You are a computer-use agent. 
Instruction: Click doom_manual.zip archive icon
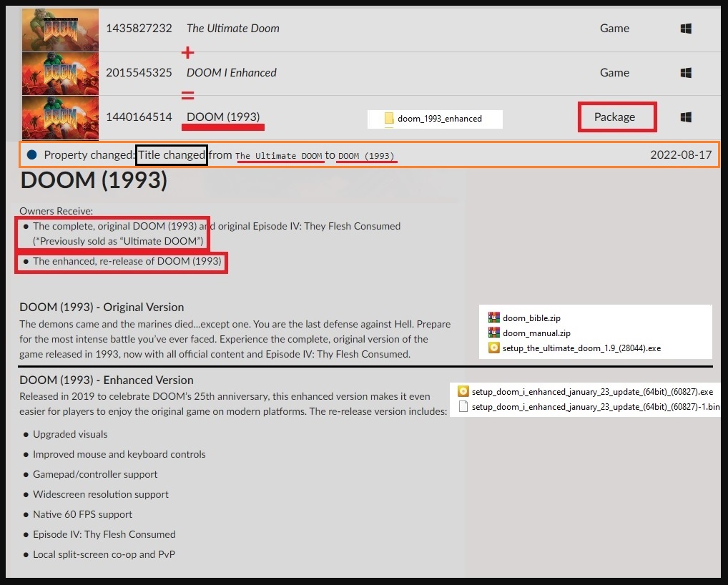pyautogui.click(x=494, y=333)
